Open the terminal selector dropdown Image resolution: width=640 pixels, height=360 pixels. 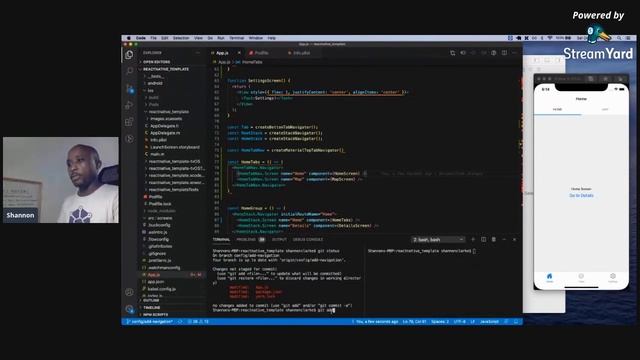click(438, 240)
